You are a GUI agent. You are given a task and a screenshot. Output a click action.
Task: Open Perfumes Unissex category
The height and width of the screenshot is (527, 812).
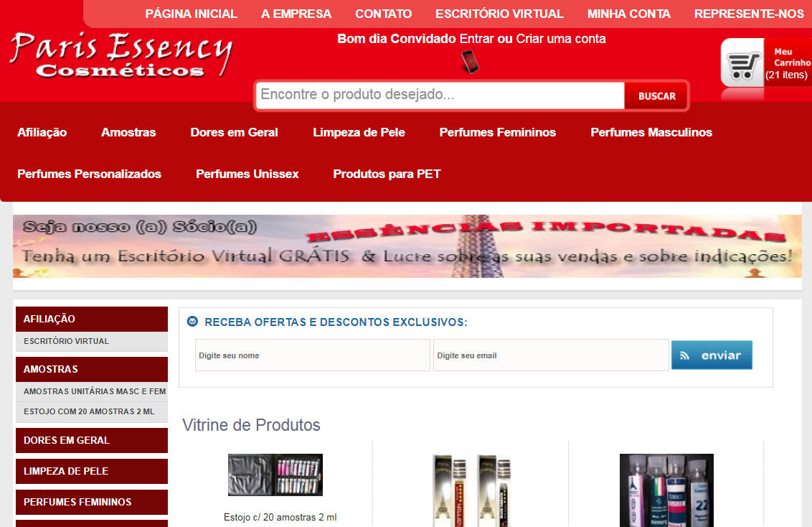(x=247, y=174)
